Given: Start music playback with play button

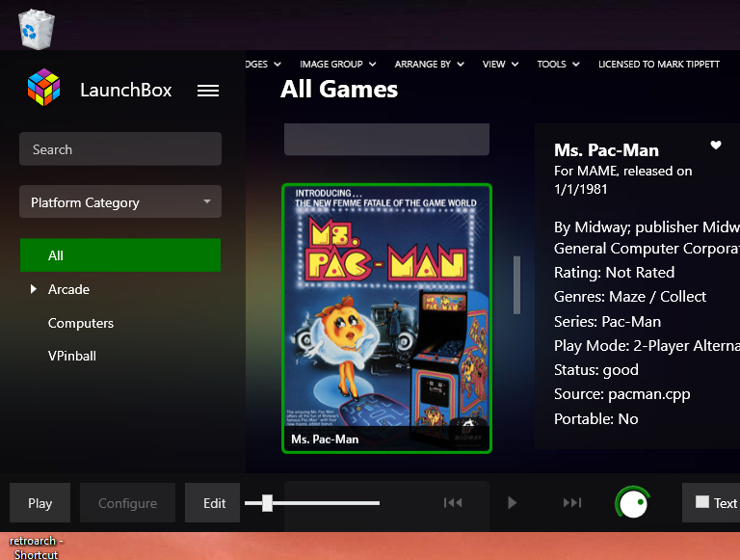Looking at the screenshot, I should [512, 503].
